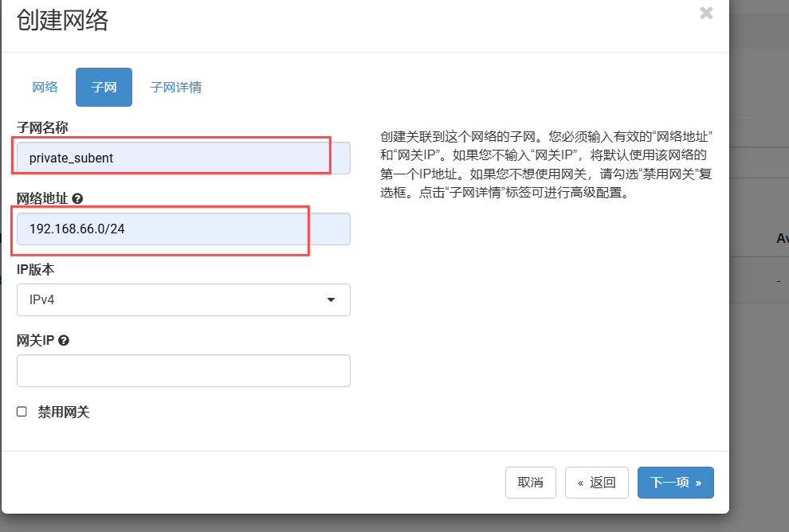The image size is (789, 532).
Task: Focus the 子网名称 field containing private_subent
Action: [183, 158]
